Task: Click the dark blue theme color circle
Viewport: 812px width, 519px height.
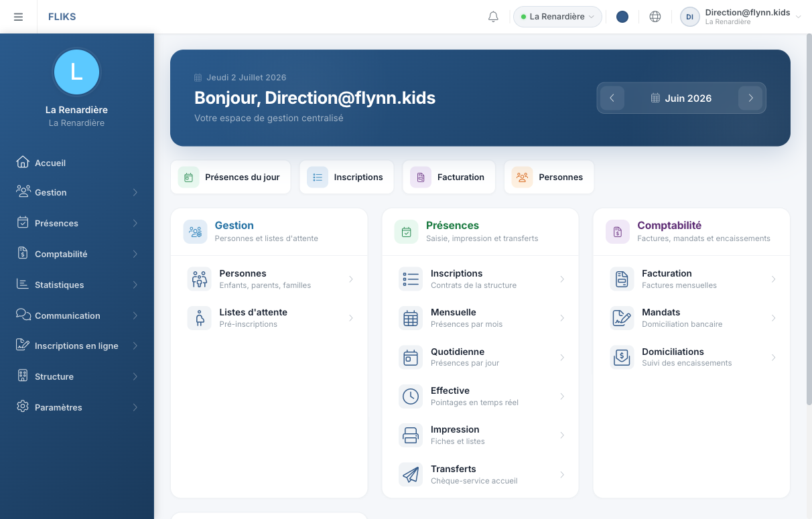Action: [622, 17]
